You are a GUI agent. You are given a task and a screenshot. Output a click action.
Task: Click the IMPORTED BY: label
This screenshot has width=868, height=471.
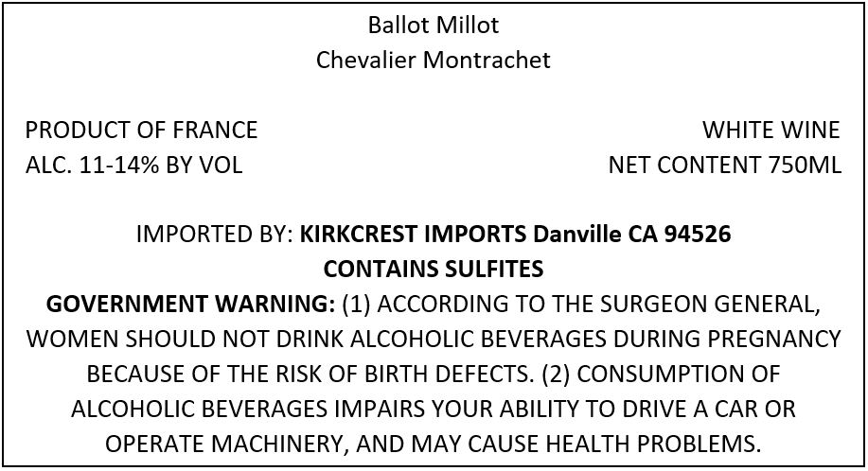(x=215, y=235)
